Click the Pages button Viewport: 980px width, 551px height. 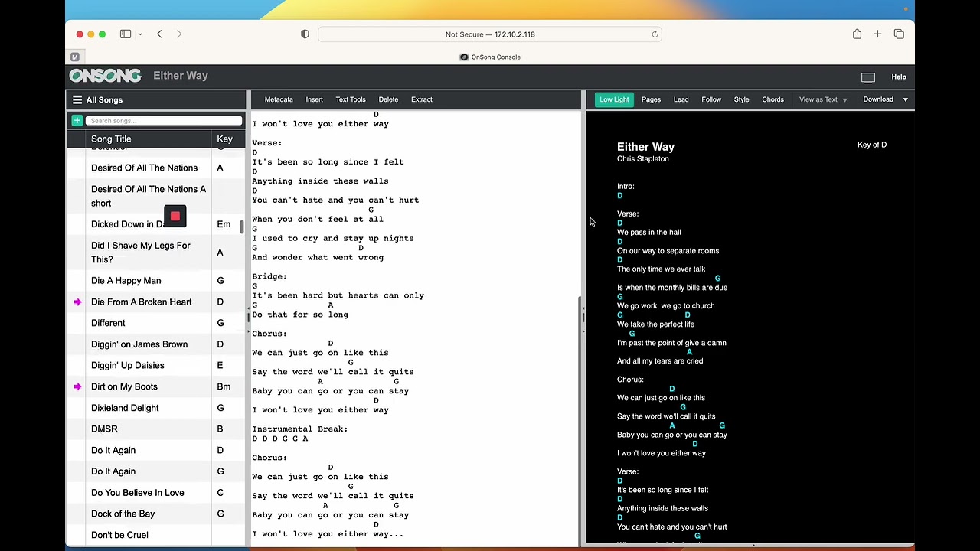tap(651, 99)
